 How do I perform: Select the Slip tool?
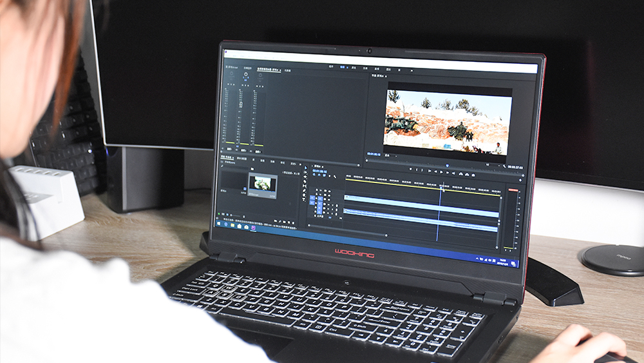pos(305,186)
